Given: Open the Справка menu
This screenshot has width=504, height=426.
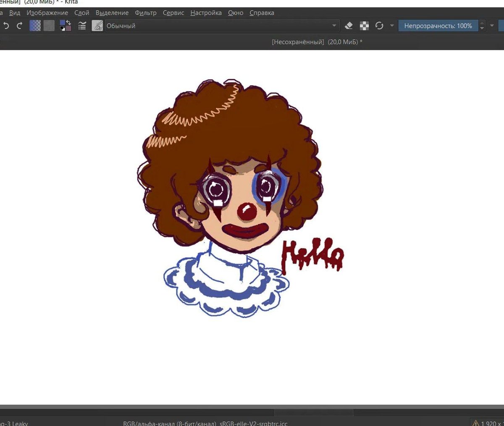Looking at the screenshot, I should point(262,13).
